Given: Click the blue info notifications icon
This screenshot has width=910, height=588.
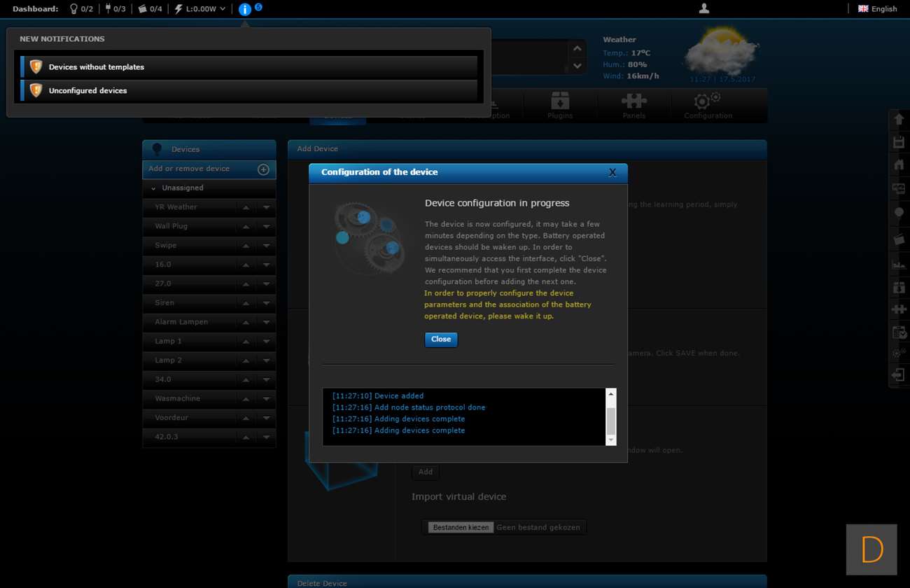Looking at the screenshot, I should coord(244,9).
